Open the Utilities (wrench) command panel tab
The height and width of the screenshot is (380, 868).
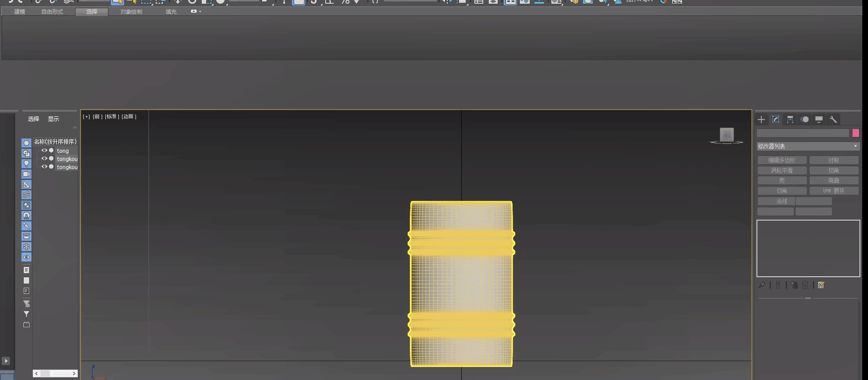[834, 120]
